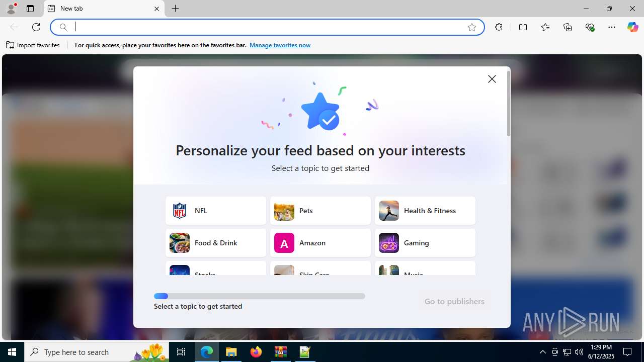Open the Copilot sidebar icon

(x=632, y=27)
